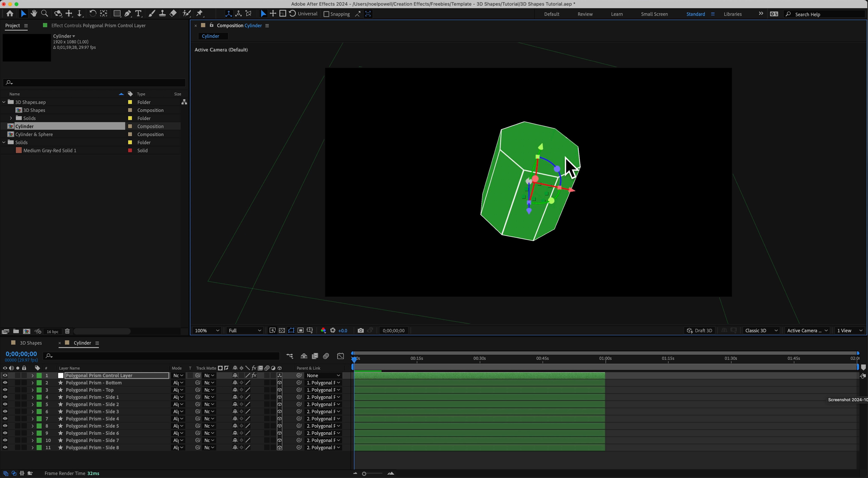Switch to the 3D Shapes timeline tab
The width and height of the screenshot is (868, 478).
click(x=30, y=343)
